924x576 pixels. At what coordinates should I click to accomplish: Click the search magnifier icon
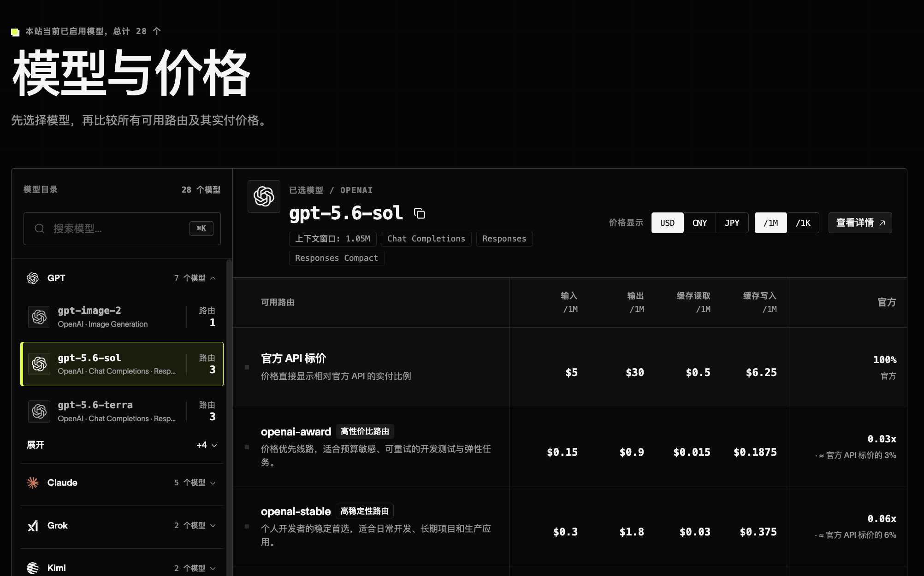pos(40,229)
